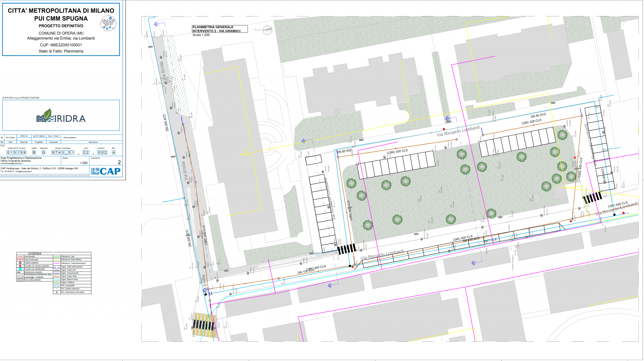Click the Intervento code box G
Image resolution: width=644 pixels, height=361 pixels.
44,153
